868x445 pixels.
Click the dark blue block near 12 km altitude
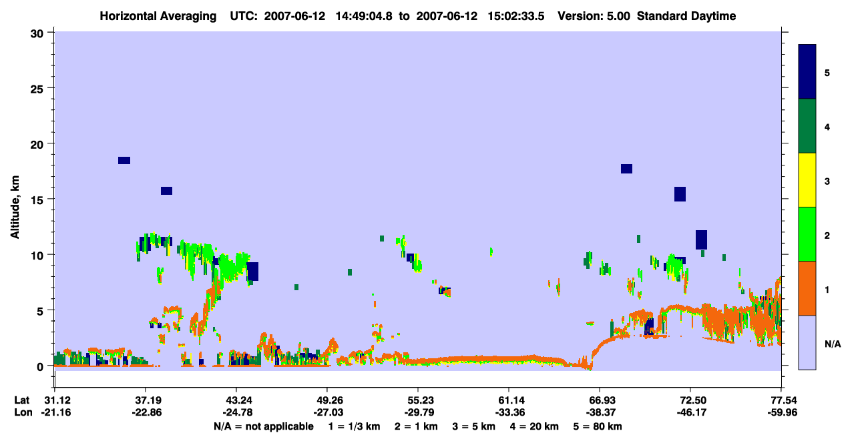point(701,240)
